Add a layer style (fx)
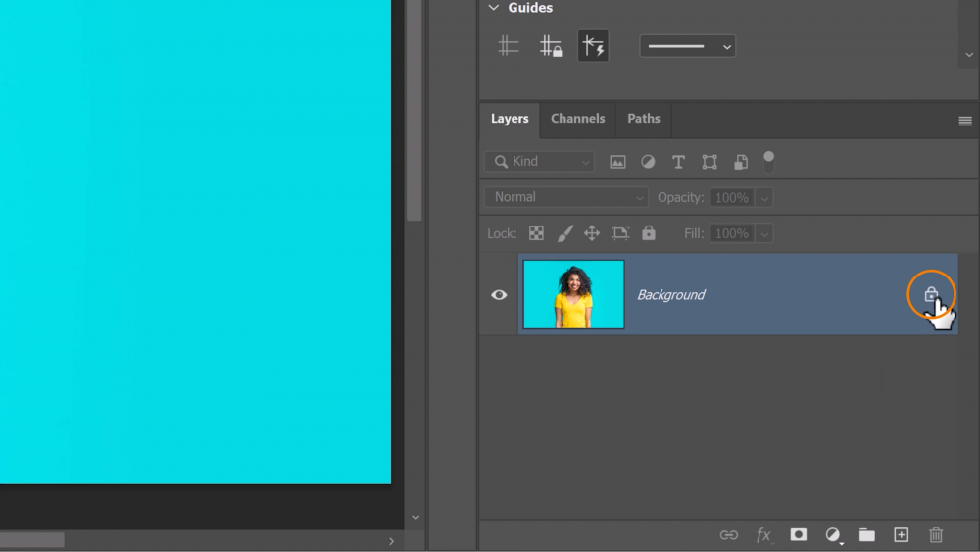 [x=763, y=535]
